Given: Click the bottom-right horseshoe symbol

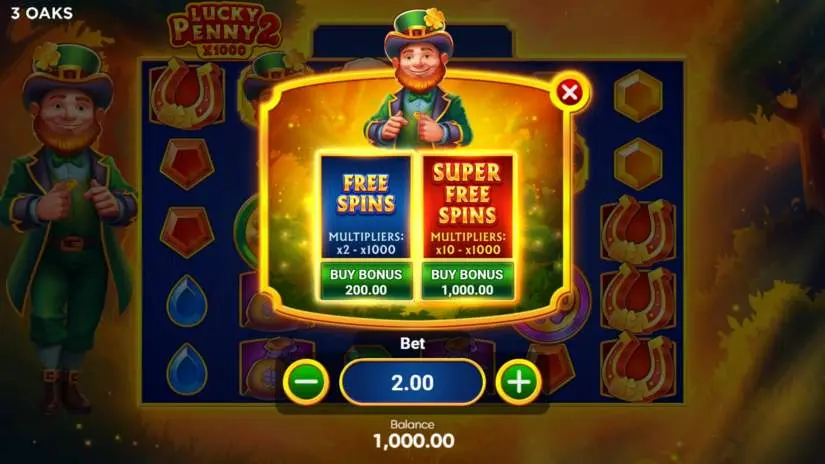Looking at the screenshot, I should click(x=638, y=367).
